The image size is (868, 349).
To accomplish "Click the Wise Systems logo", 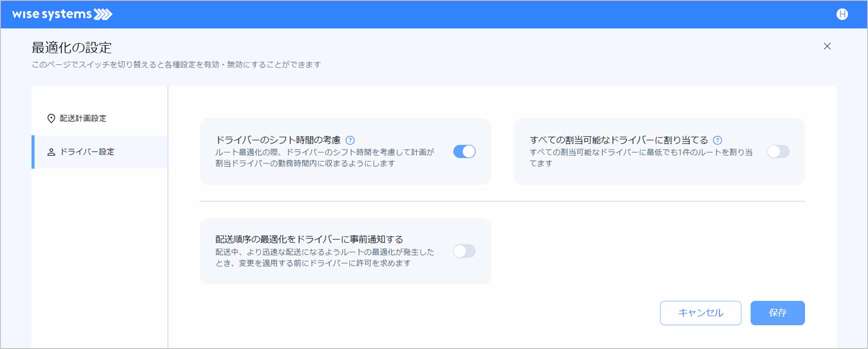I will click(x=62, y=14).
